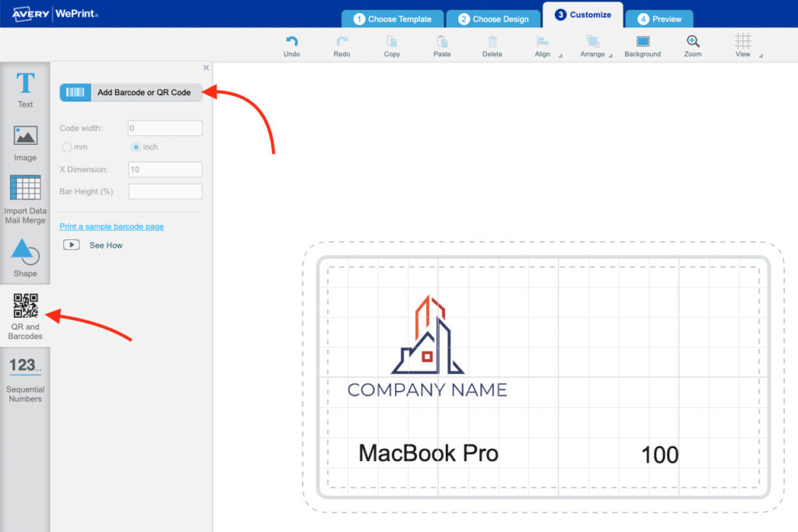Expand the View grid dropdown
Viewport: 798px width, 532px height.
coord(746,46)
